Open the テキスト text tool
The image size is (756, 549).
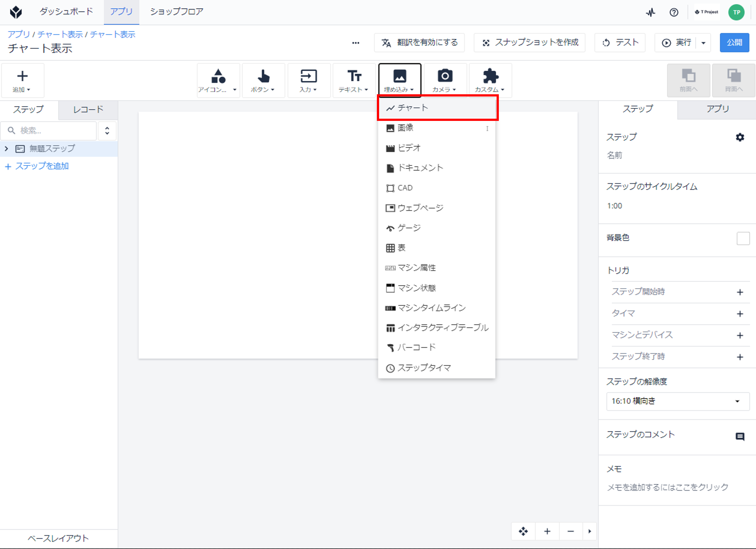354,80
